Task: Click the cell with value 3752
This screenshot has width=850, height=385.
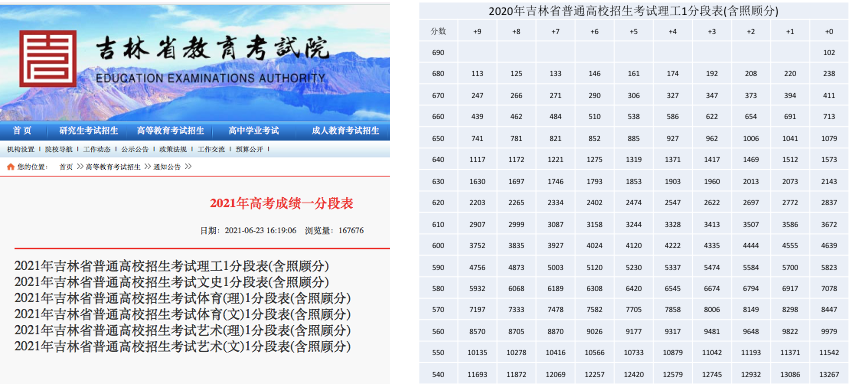Action: (477, 245)
